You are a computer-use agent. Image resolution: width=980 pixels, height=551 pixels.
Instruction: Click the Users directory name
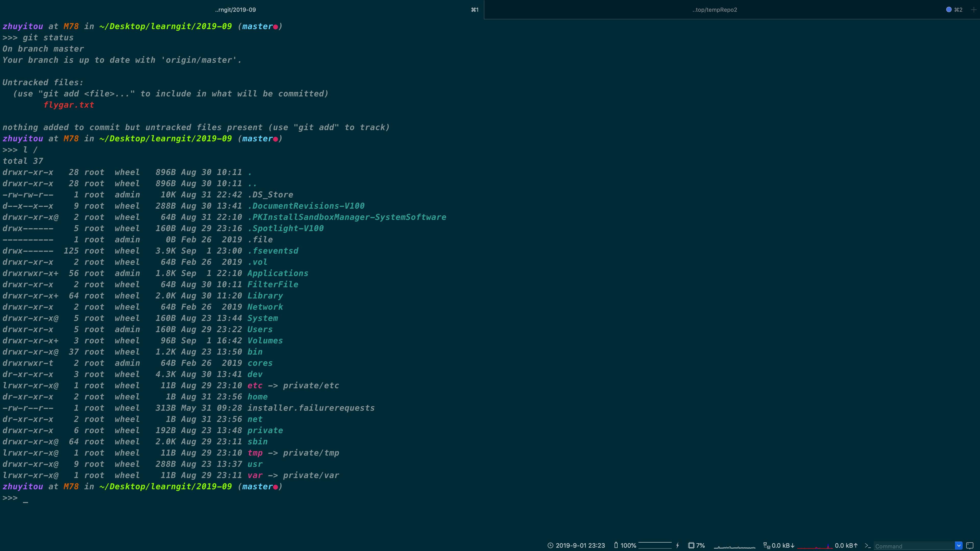point(260,329)
